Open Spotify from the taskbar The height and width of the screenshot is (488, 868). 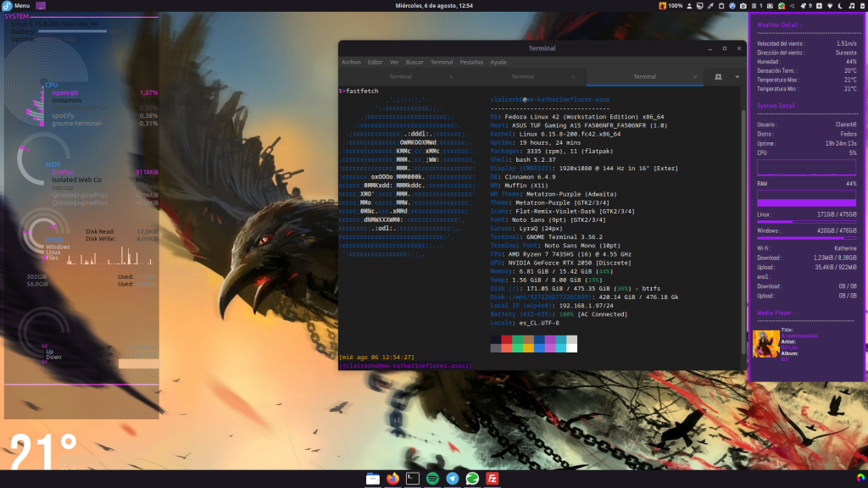coord(433,479)
